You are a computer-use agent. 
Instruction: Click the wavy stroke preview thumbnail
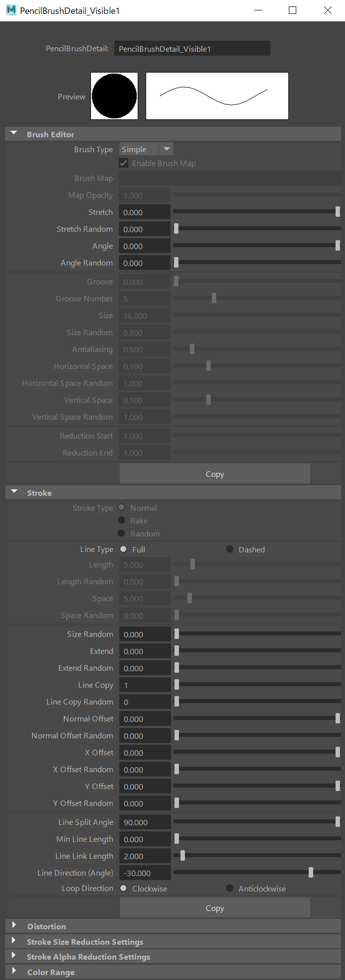pyautogui.click(x=217, y=96)
